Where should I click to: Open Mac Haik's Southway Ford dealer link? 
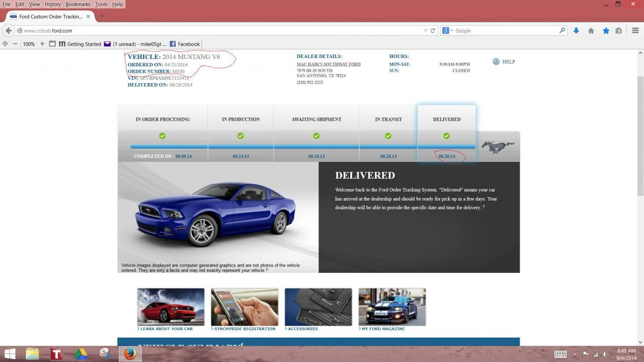pyautogui.click(x=328, y=64)
